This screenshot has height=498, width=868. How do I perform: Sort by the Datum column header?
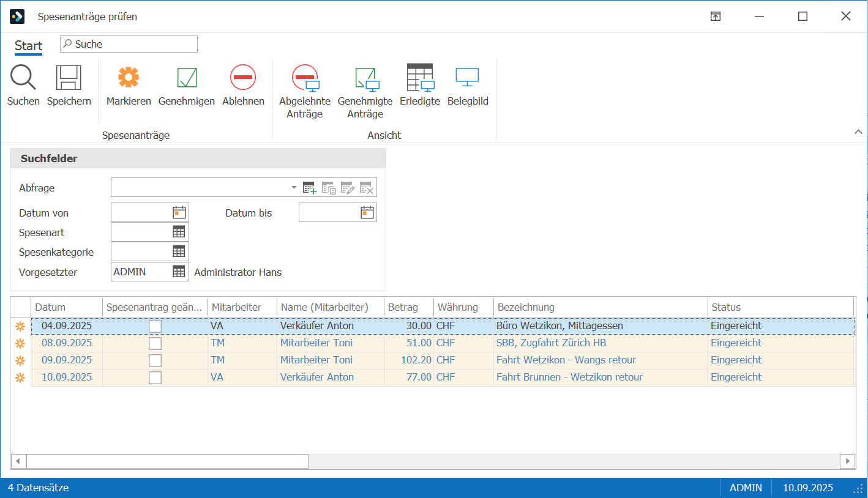[x=66, y=307]
